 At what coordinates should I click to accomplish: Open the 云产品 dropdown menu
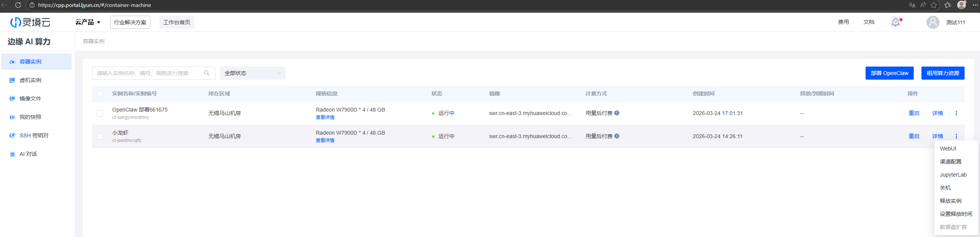pyautogui.click(x=87, y=22)
